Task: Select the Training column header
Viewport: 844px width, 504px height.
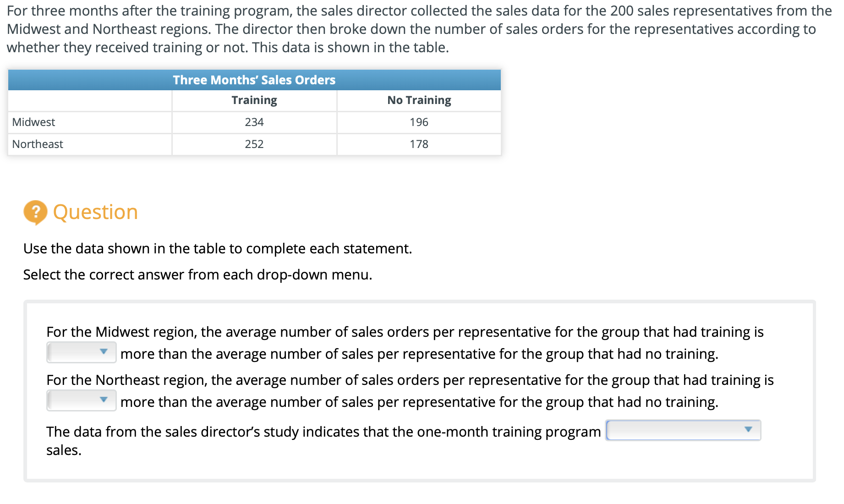Action: click(x=254, y=100)
